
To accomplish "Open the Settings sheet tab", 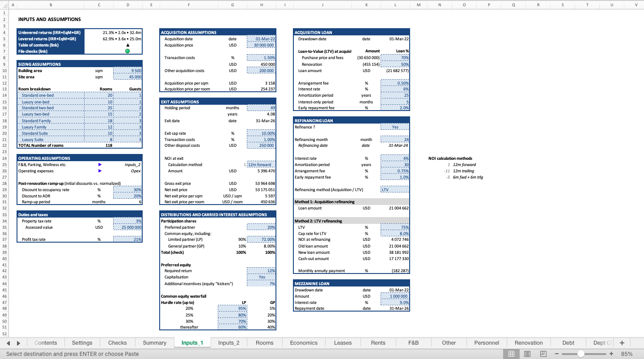I will pos(82,343).
